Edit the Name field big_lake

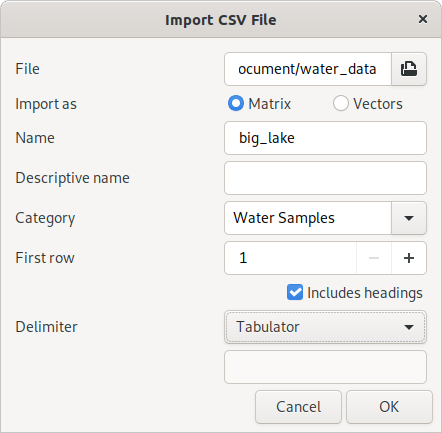pos(325,138)
